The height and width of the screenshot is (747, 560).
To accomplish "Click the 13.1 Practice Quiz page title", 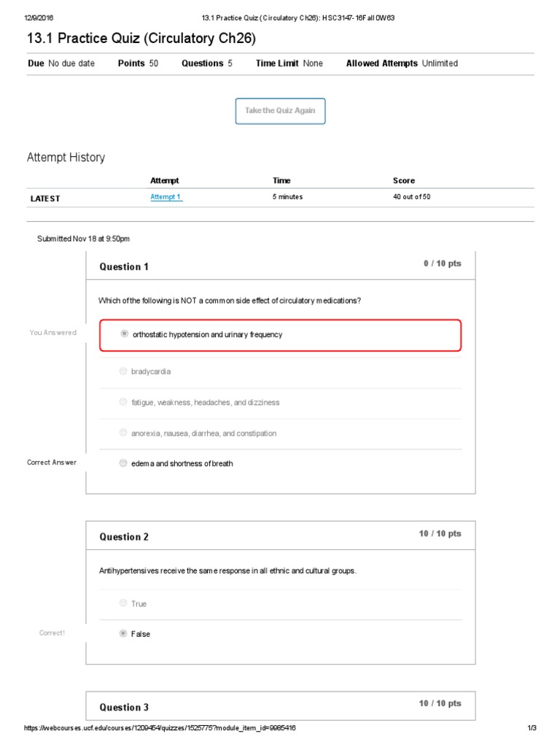I will pyautogui.click(x=141, y=39).
